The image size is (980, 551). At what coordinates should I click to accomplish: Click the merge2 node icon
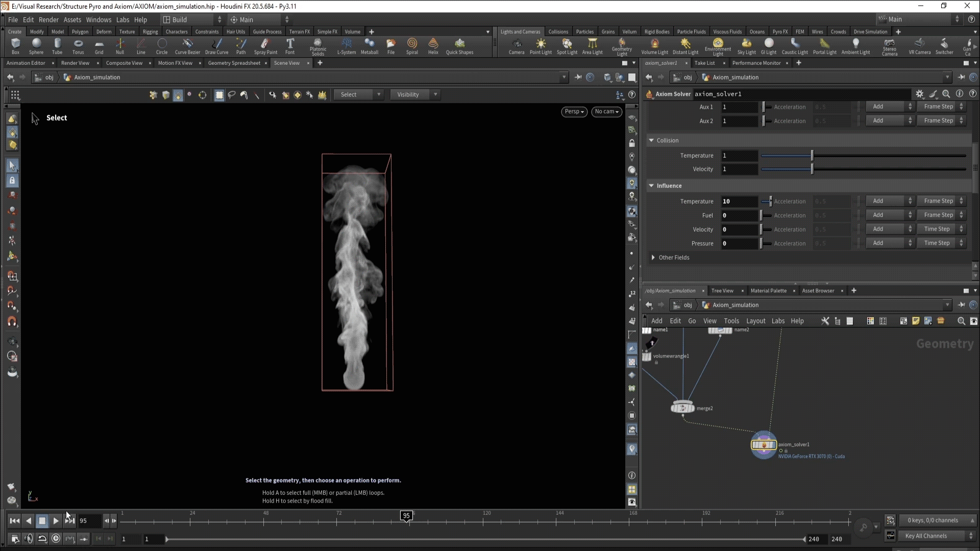tap(682, 408)
